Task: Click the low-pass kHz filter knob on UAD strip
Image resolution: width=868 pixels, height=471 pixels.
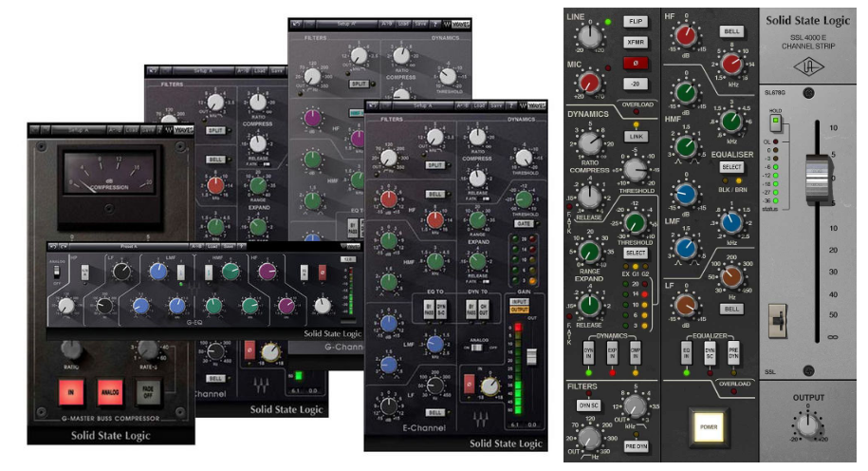Action: click(635, 407)
